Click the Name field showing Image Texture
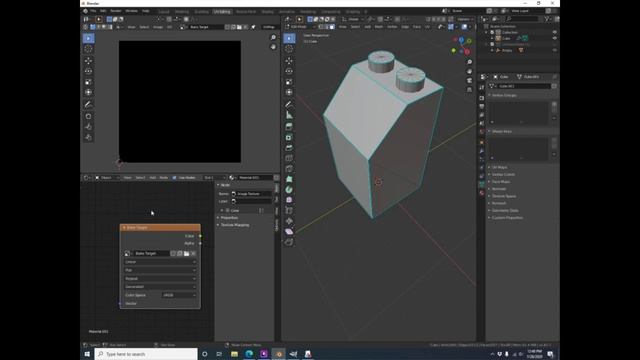Image resolution: width=640 pixels, height=360 pixels. click(x=251, y=194)
